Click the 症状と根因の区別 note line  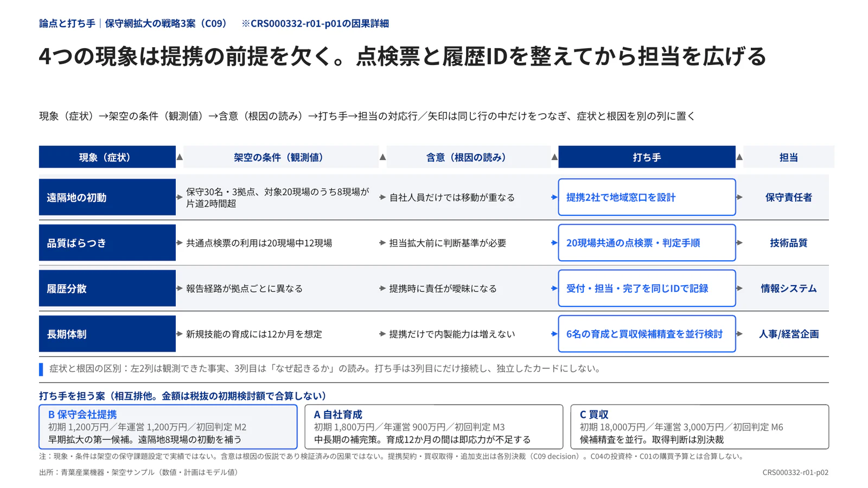pos(325,369)
